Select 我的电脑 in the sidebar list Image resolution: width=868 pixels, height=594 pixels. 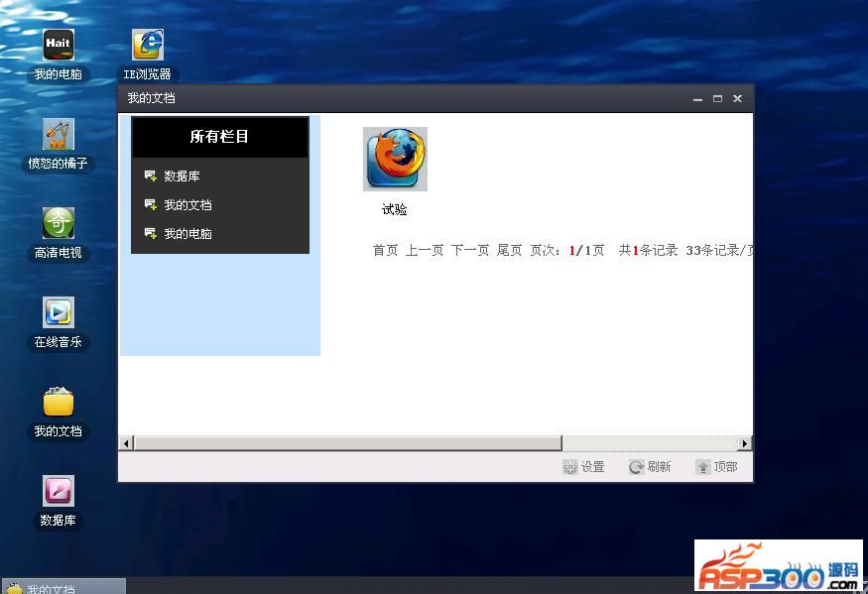point(187,234)
